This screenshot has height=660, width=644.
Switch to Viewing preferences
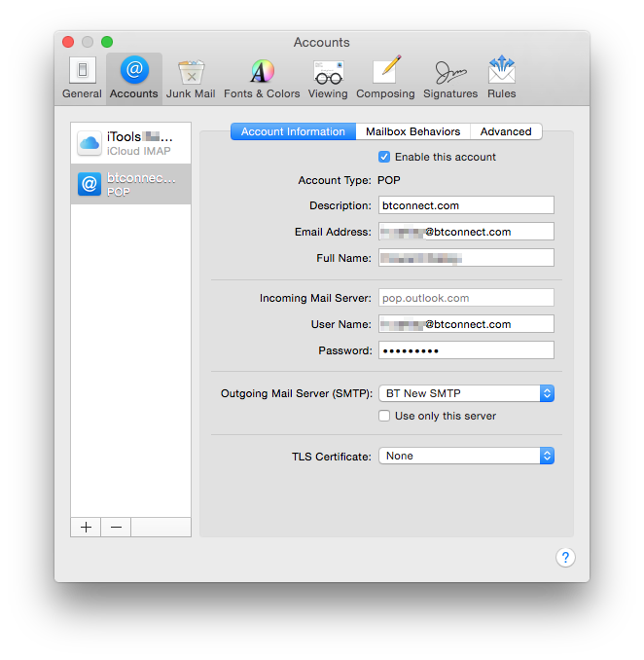pos(328,78)
